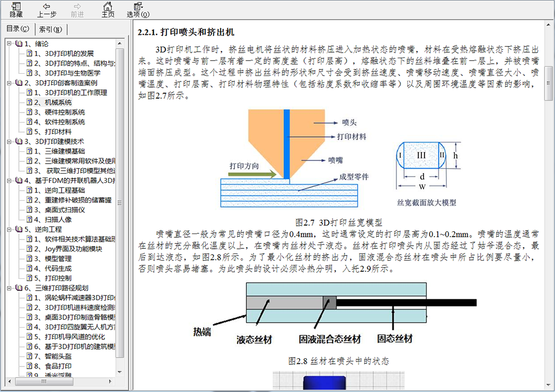Click the topic icon for 三维建模基础
The image size is (555, 392).
pyautogui.click(x=30, y=151)
